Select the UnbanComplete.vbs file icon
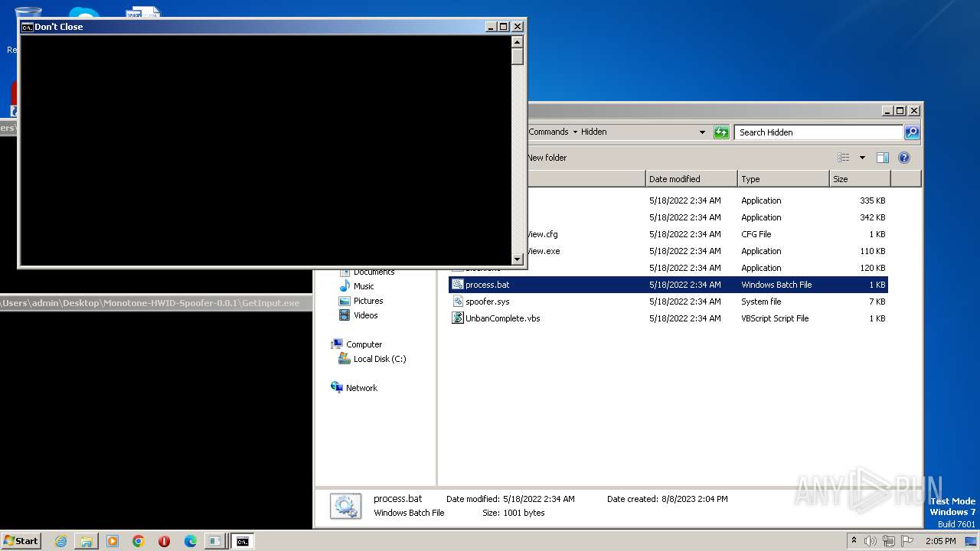 click(457, 318)
